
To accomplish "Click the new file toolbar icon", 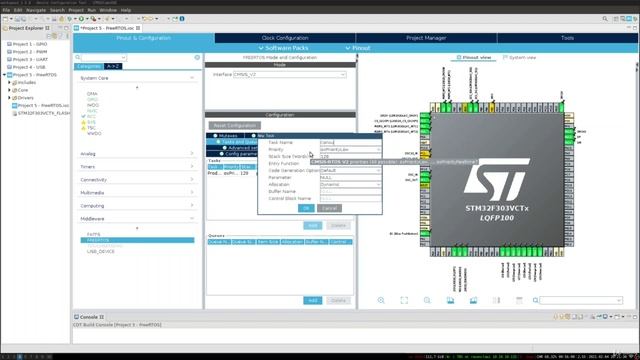I will pos(5,19).
